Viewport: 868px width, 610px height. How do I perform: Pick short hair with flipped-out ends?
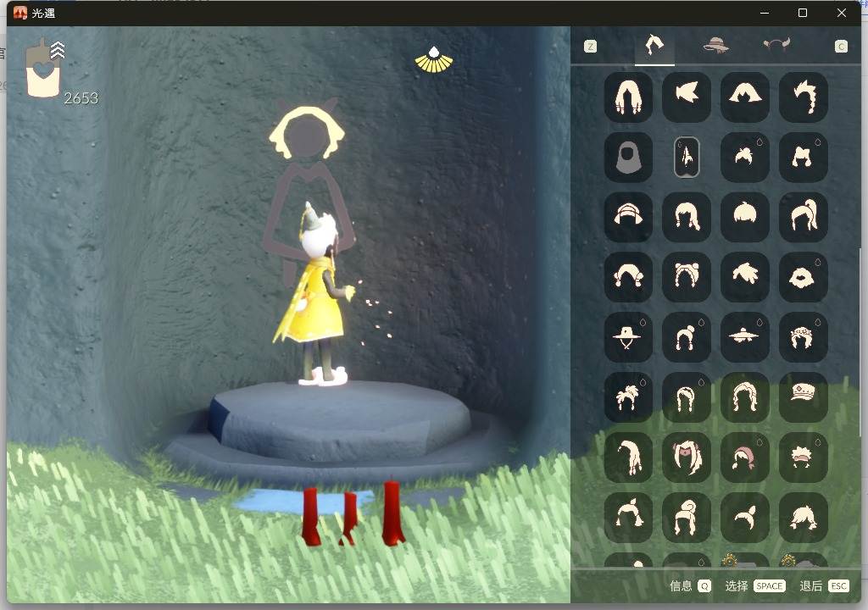804,517
